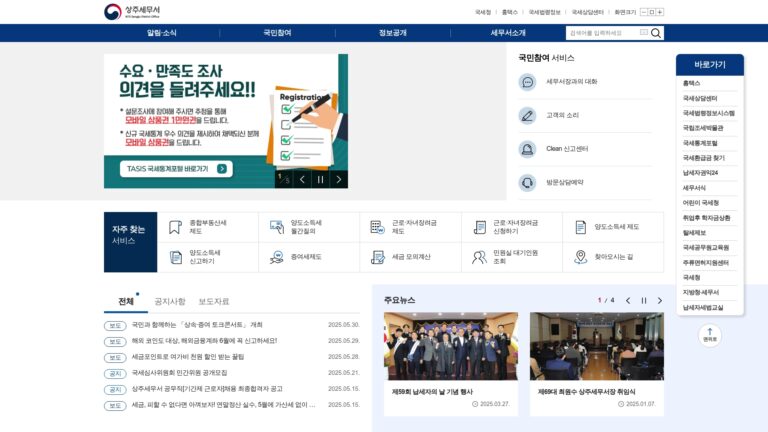The width and height of the screenshot is (768, 432).
Task: Click the Clean 신고센터 bell icon
Action: [528, 149]
